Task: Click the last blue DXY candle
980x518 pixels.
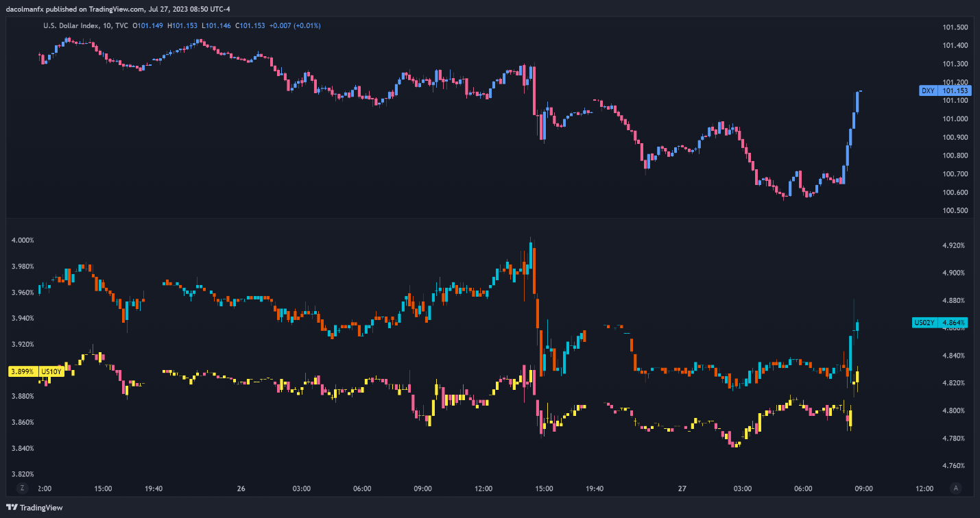Action: 857,102
